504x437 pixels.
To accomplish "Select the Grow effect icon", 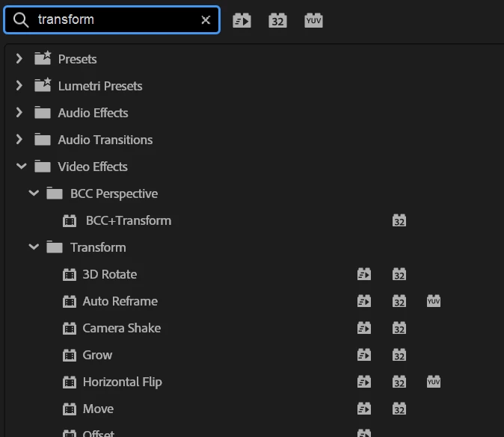I will pos(70,355).
